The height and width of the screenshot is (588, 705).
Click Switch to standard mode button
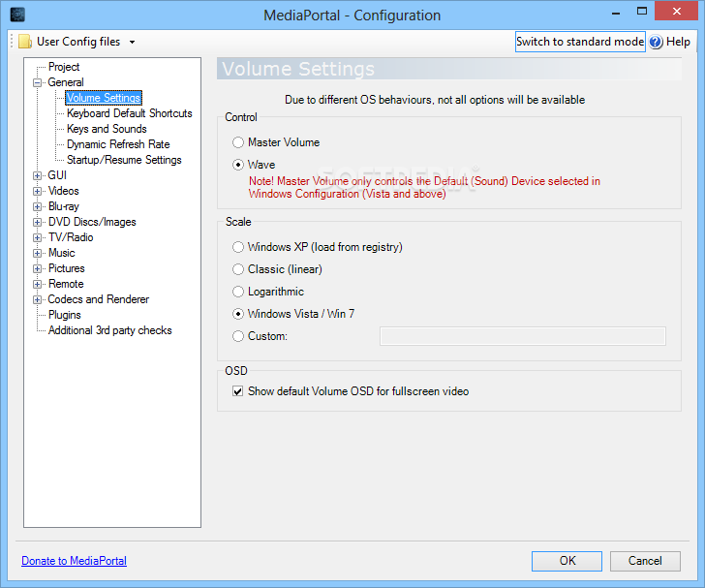click(580, 42)
